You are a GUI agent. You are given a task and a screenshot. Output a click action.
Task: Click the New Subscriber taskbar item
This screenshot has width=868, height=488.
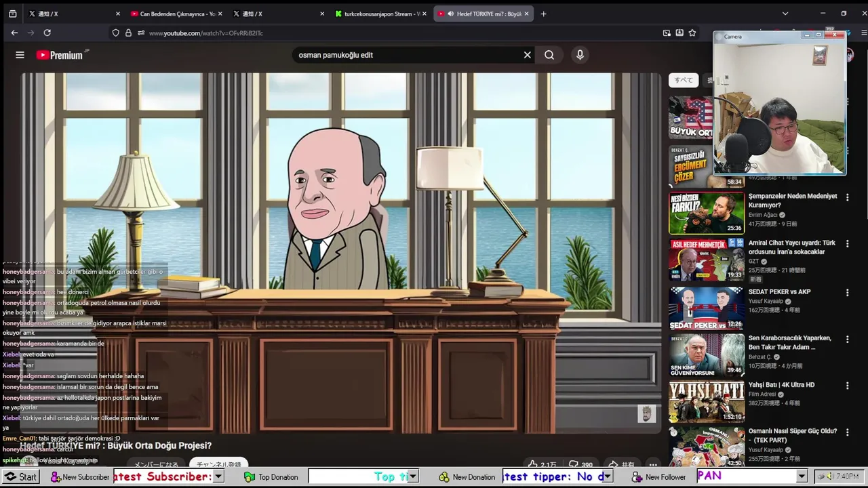80,477
